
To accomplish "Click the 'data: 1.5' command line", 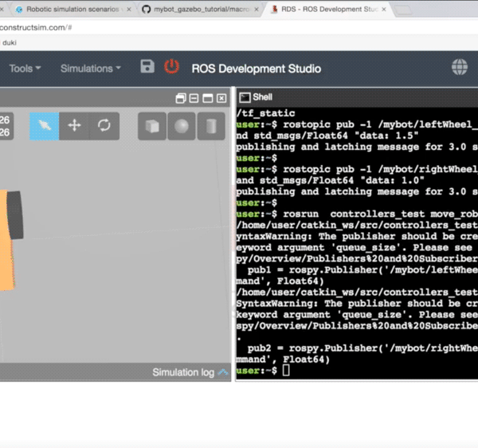I will [327, 136].
